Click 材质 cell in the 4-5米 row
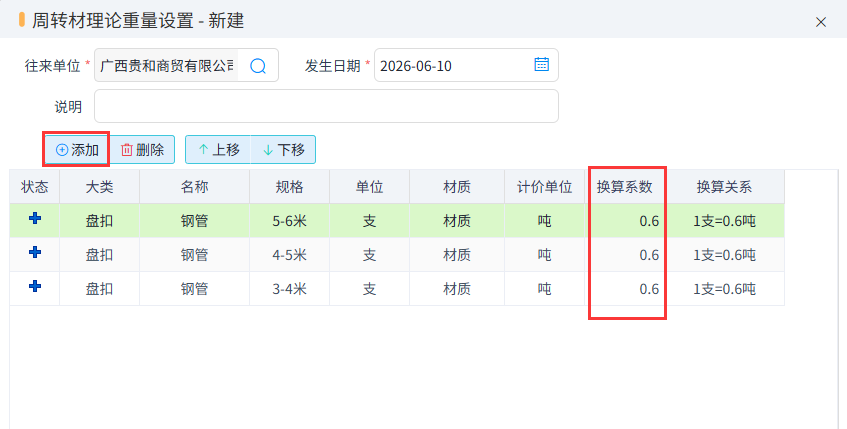The height and width of the screenshot is (429, 847). pyautogui.click(x=457, y=255)
